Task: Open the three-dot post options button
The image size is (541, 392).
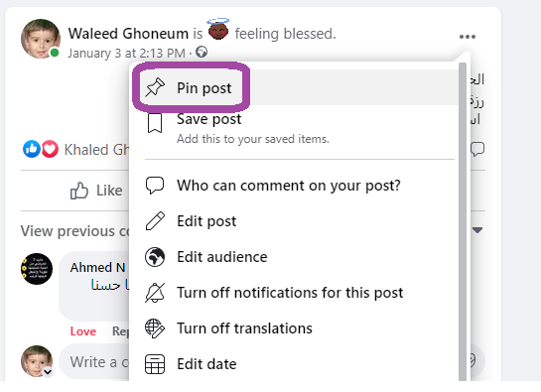Action: pyautogui.click(x=468, y=37)
